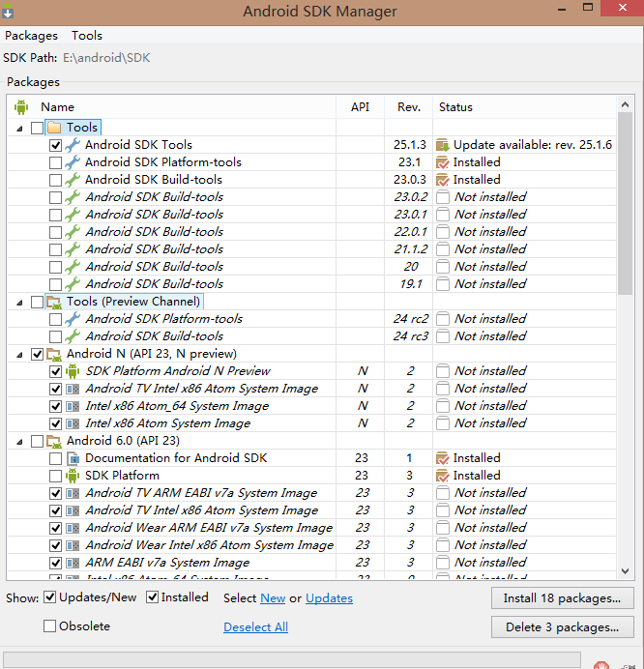Image resolution: width=644 pixels, height=669 pixels.
Task: Click the wrench icon beside Android SDK Tools
Action: 73,145
